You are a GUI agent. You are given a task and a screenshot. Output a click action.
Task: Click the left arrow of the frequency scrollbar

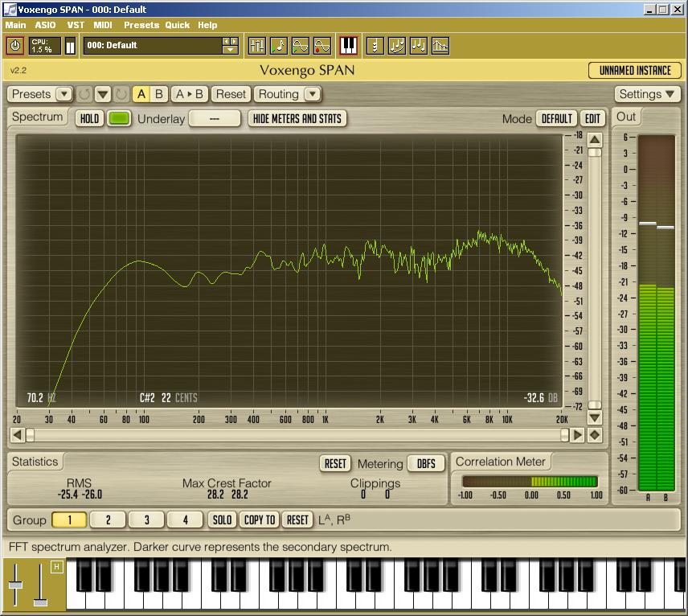pyautogui.click(x=17, y=435)
